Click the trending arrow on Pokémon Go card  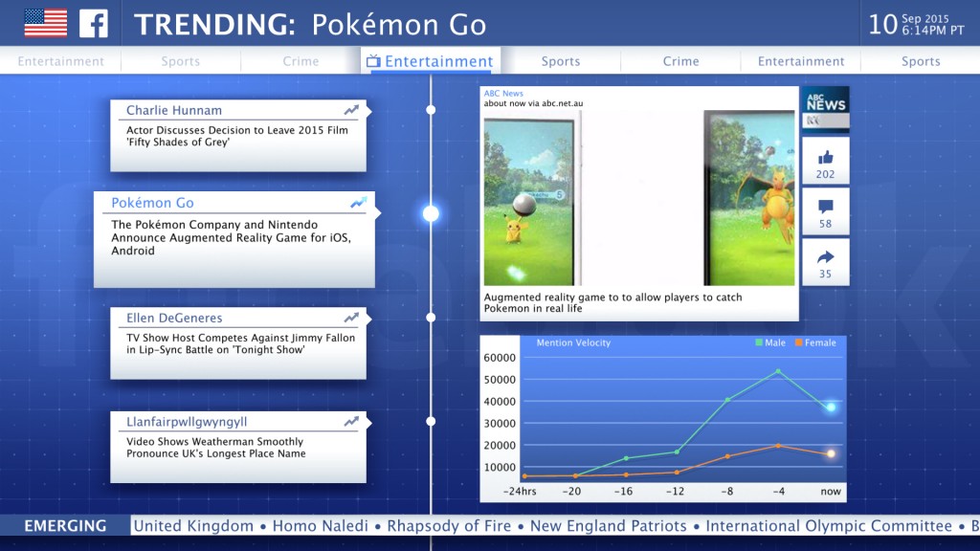tap(359, 203)
